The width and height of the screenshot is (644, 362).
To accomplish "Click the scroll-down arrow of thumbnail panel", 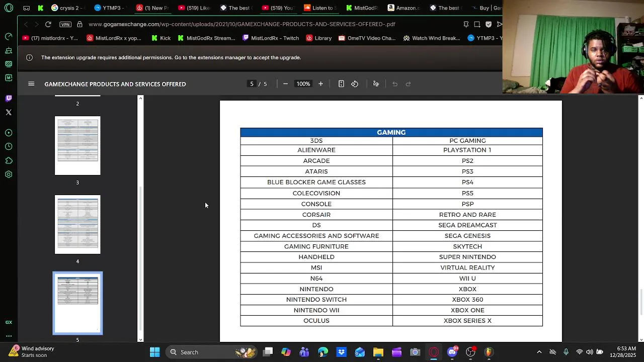I will pos(140,339).
